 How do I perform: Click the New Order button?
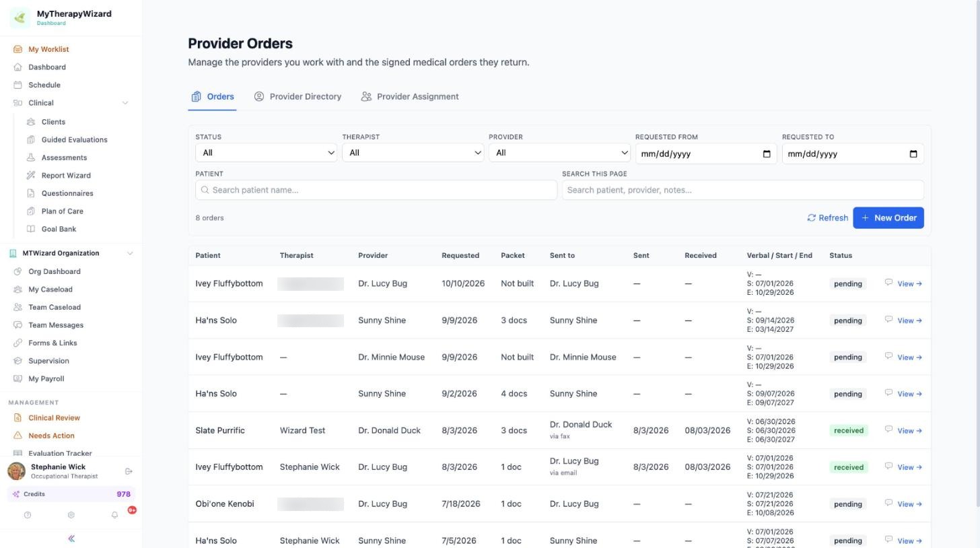click(888, 217)
